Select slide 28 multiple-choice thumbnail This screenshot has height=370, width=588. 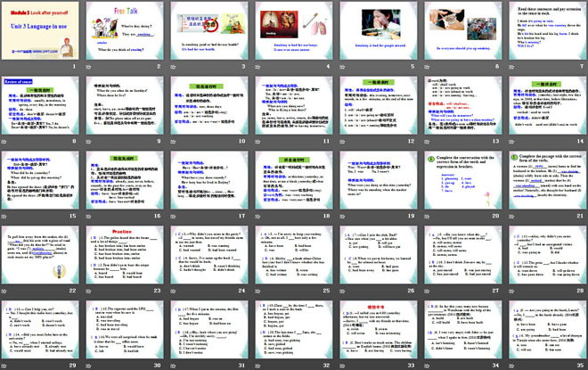(x=548, y=254)
